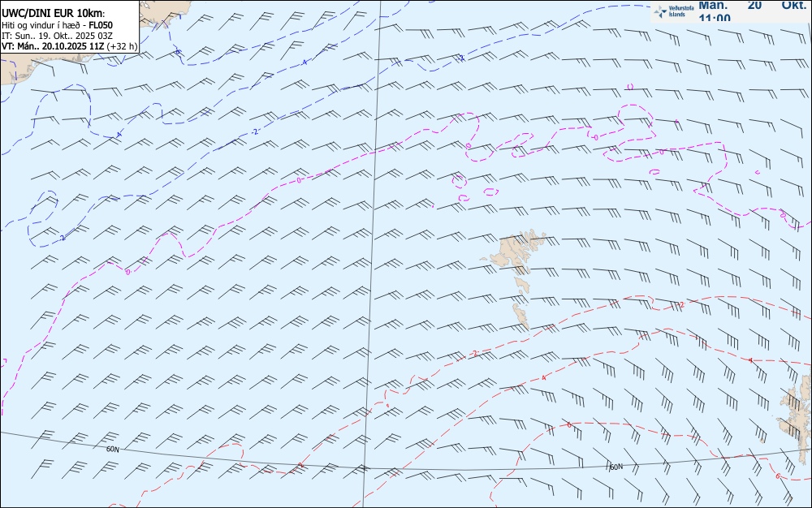812x508 pixels.
Task: Click the 'Hiti og vindur í hæð - FL050' label
Action: tap(57, 25)
